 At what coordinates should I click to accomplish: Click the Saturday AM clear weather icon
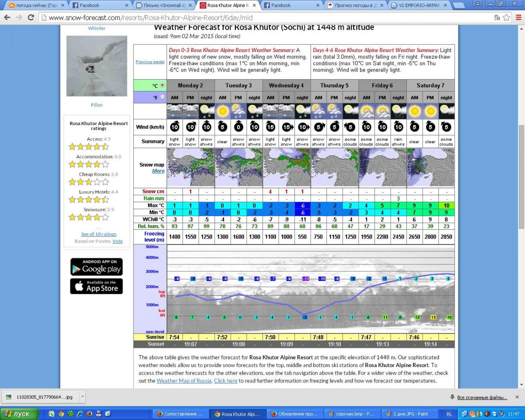coord(414,111)
